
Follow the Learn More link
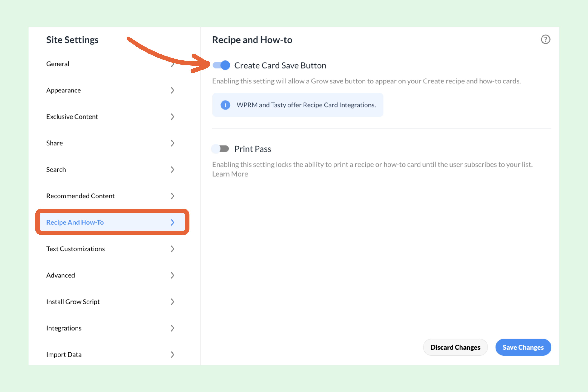(x=230, y=174)
